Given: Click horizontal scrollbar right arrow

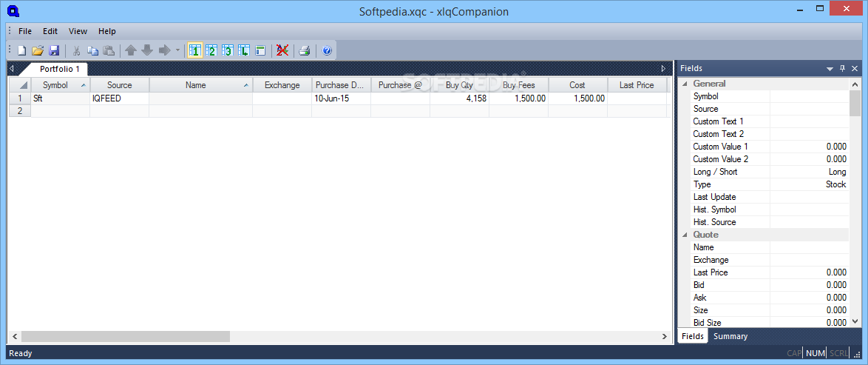Looking at the screenshot, I should point(664,336).
